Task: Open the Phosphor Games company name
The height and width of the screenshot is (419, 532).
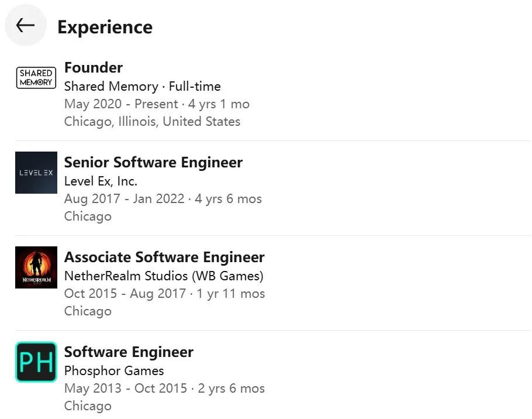Action: pos(114,371)
